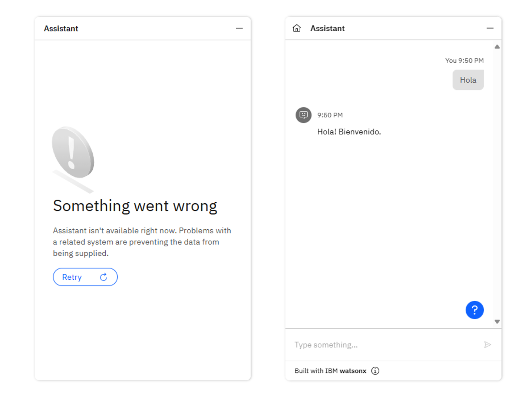The image size is (532, 396).
Task: Click the 'Built with IBM watsonx' text
Action: pos(330,371)
